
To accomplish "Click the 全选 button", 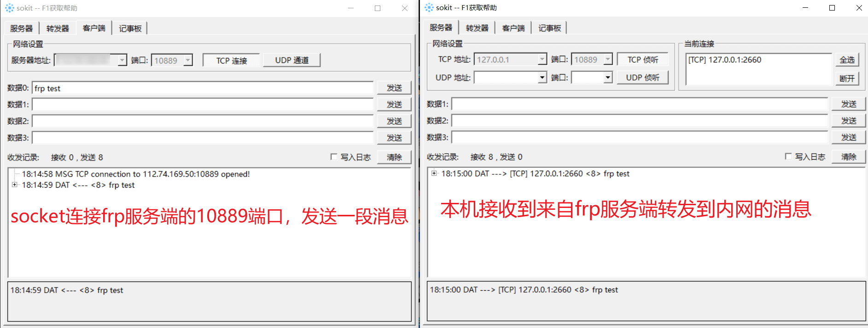I will coord(847,60).
